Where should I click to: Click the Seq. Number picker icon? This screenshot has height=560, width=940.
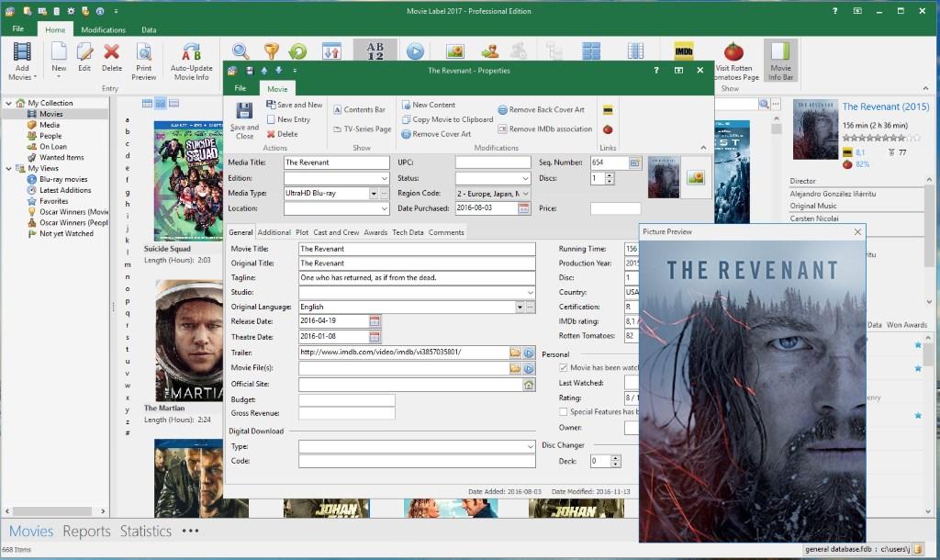635,162
